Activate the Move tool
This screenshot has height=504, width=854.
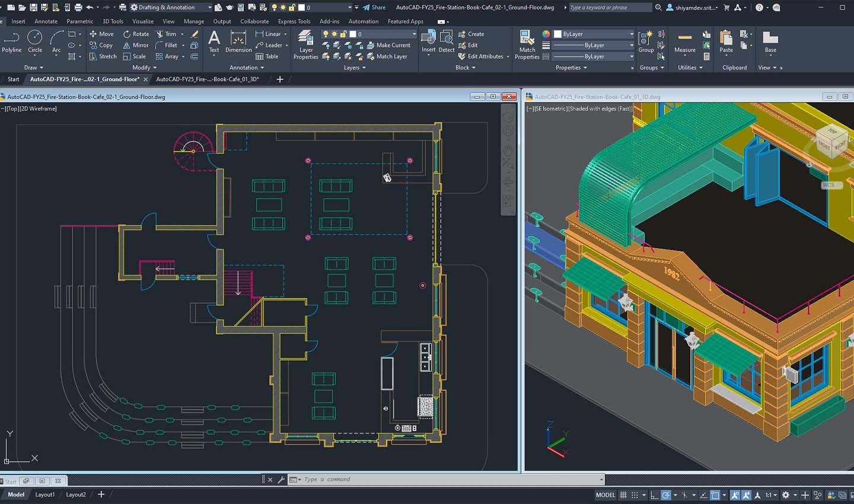coord(101,34)
